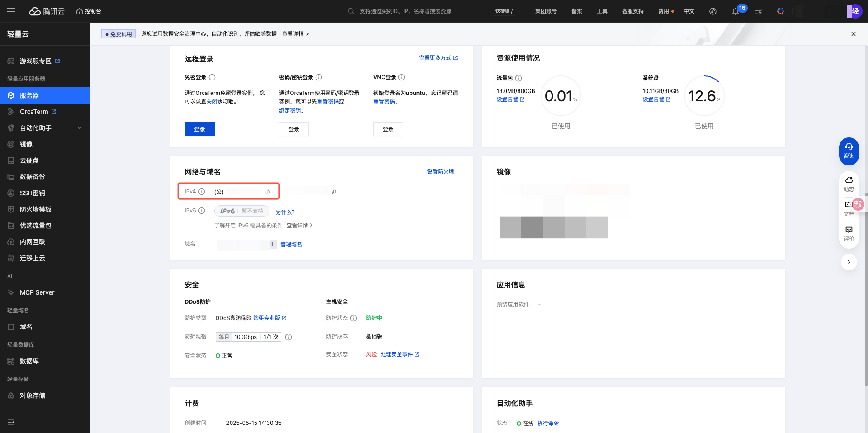Open the hamburger menu at top left
The width and height of the screenshot is (868, 433).
(x=11, y=11)
